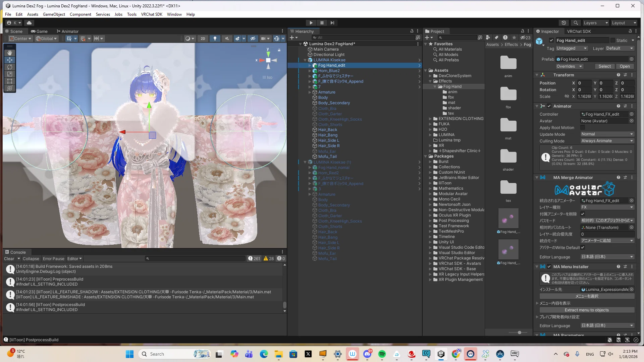
Task: Toggle Apply Root Motion checkbox
Action: (583, 127)
